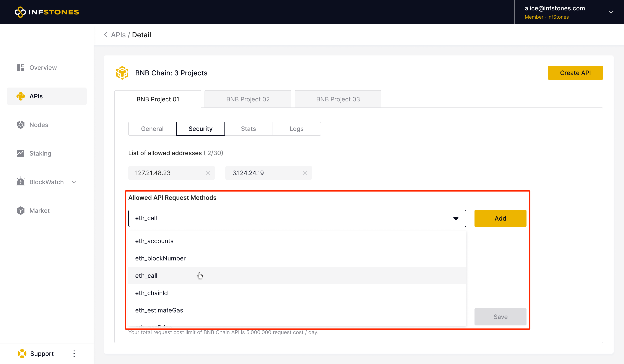Open Market in the sidebar
This screenshot has width=624, height=364.
(47, 211)
